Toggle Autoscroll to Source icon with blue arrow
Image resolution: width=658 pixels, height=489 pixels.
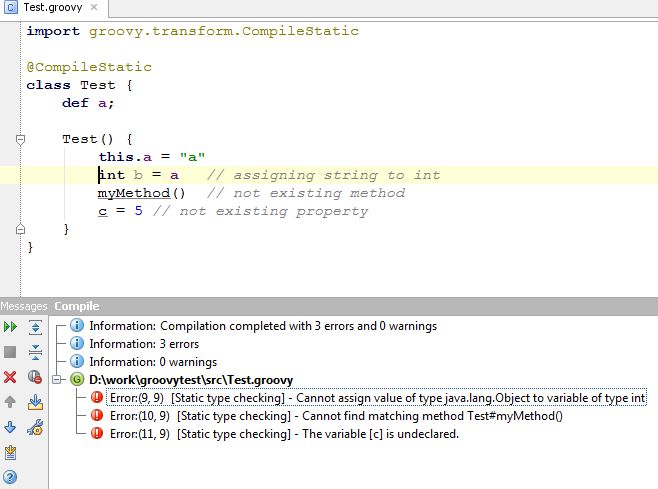click(35, 402)
